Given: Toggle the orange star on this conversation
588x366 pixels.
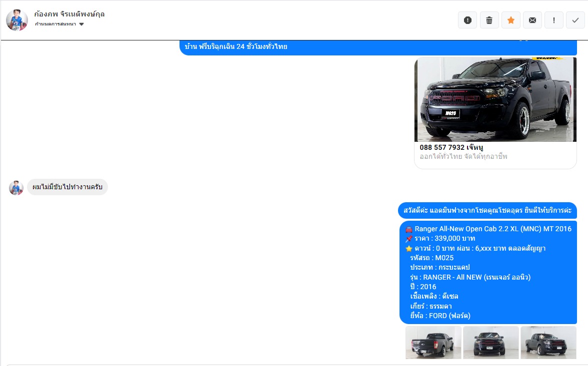Looking at the screenshot, I should (510, 20).
